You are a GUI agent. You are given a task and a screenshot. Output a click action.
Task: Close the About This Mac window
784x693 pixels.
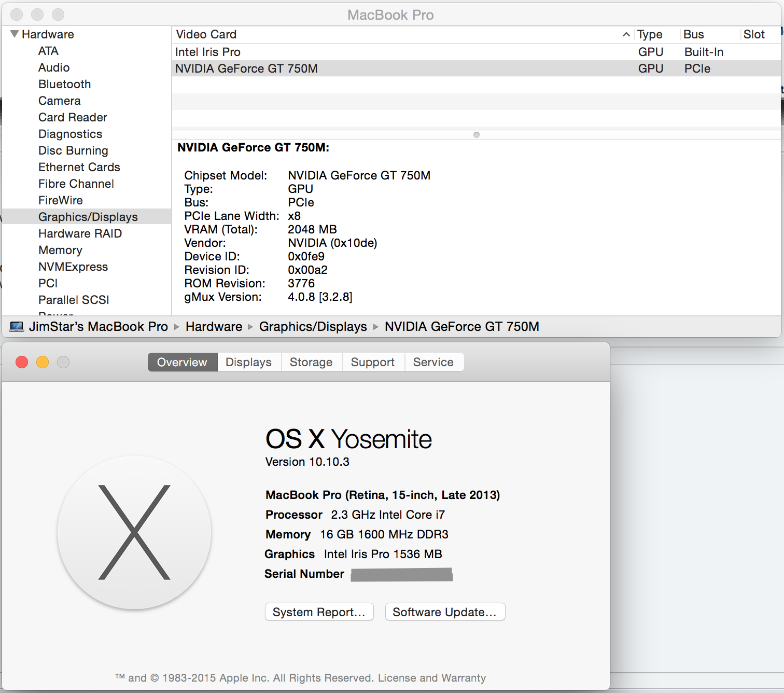(x=22, y=362)
